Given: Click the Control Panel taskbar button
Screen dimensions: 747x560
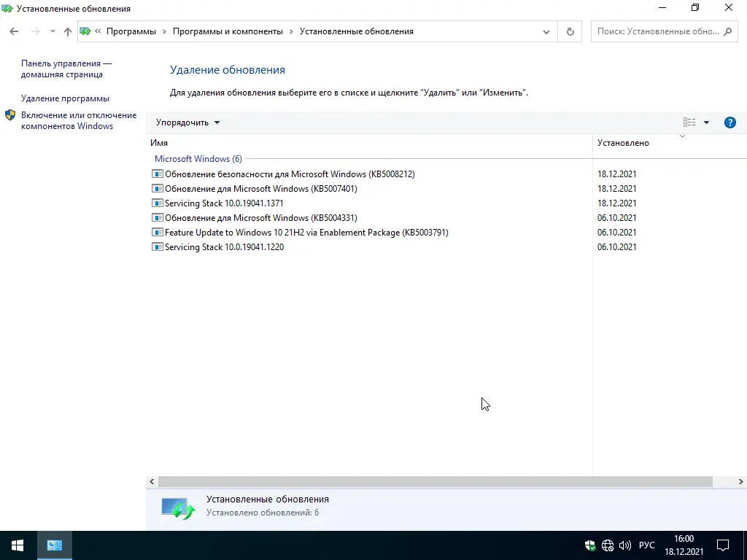Looking at the screenshot, I should [x=54, y=545].
